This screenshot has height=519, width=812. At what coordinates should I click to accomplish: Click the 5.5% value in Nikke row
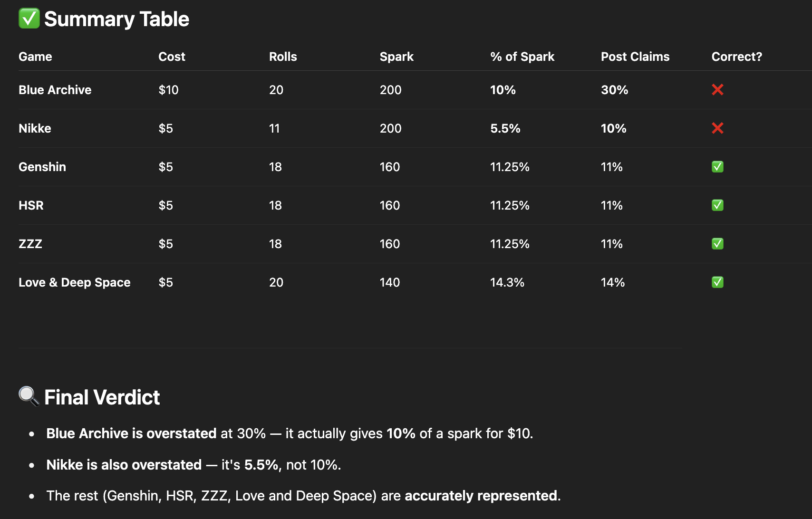505,128
